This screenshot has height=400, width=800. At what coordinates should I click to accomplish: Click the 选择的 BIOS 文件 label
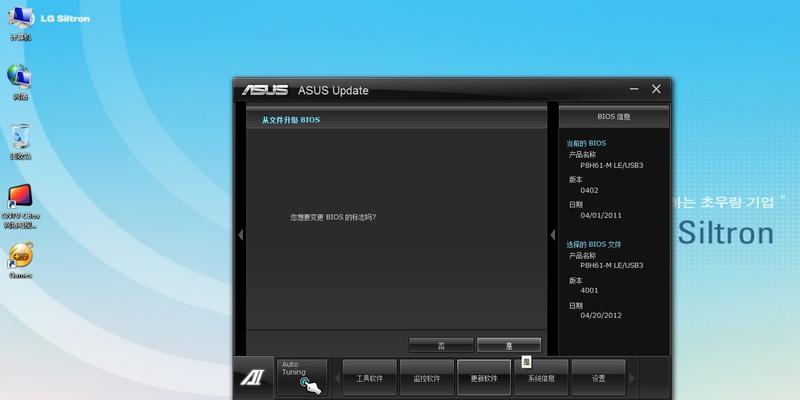click(593, 244)
